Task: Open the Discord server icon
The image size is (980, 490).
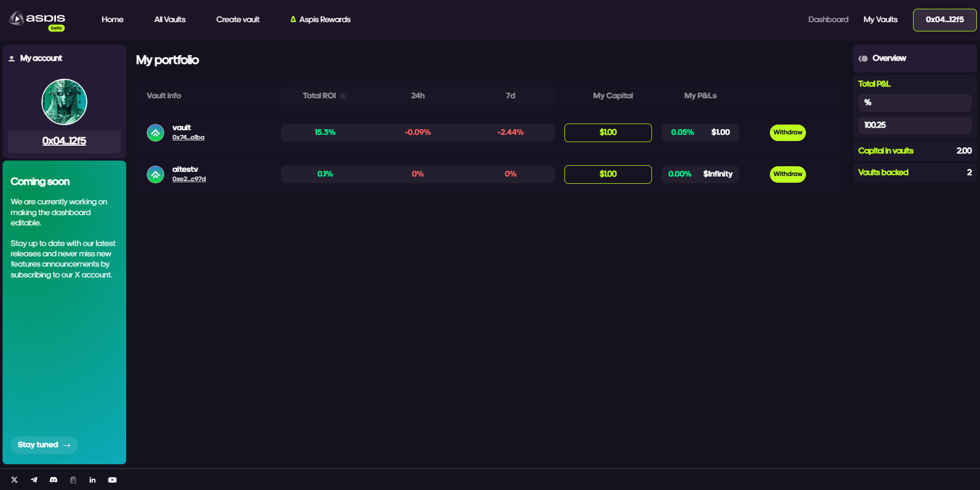Action: pos(54,480)
